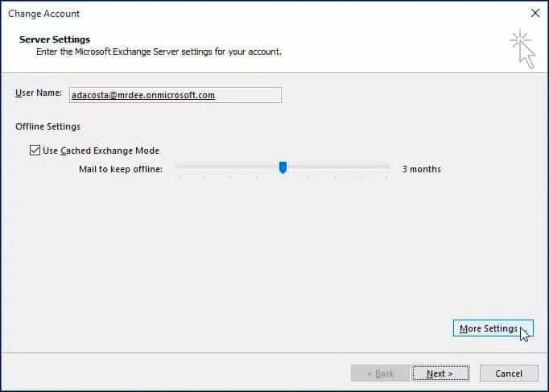Click the greyed-out Back button

point(380,373)
